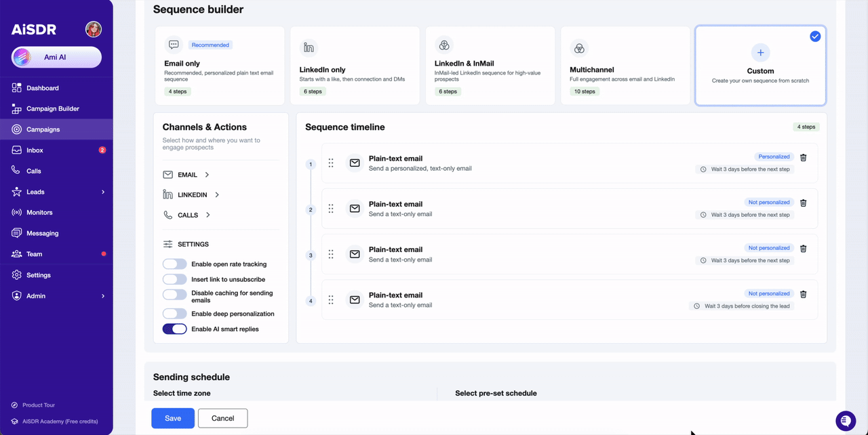This screenshot has width=868, height=435.
Task: Expand the Leads sidebar submenu
Action: 103,192
